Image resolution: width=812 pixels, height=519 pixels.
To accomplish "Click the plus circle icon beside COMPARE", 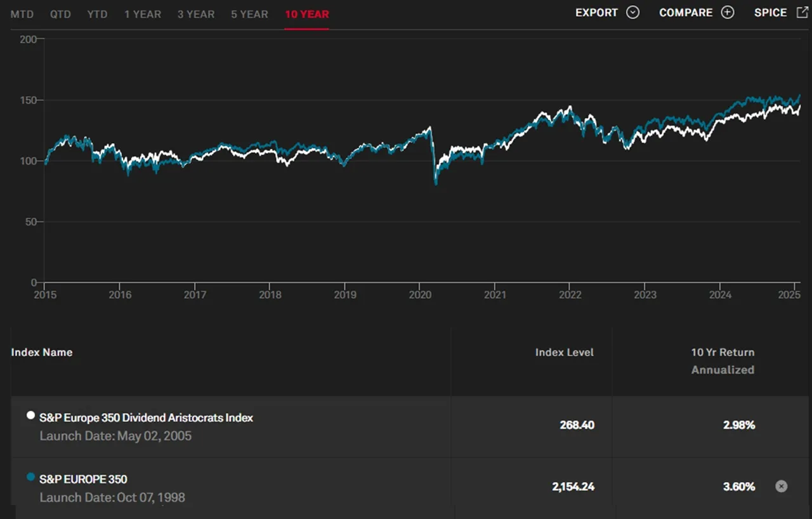I will (x=728, y=13).
